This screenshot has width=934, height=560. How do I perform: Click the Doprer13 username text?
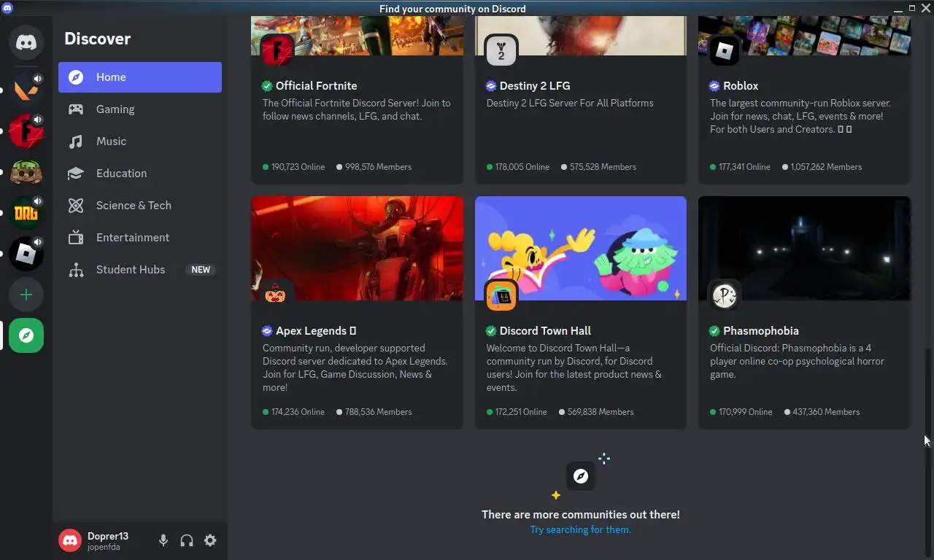tap(108, 536)
